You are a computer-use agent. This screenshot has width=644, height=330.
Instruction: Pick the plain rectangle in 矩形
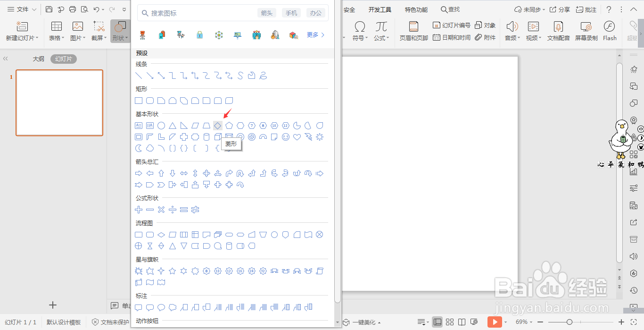pyautogui.click(x=139, y=101)
